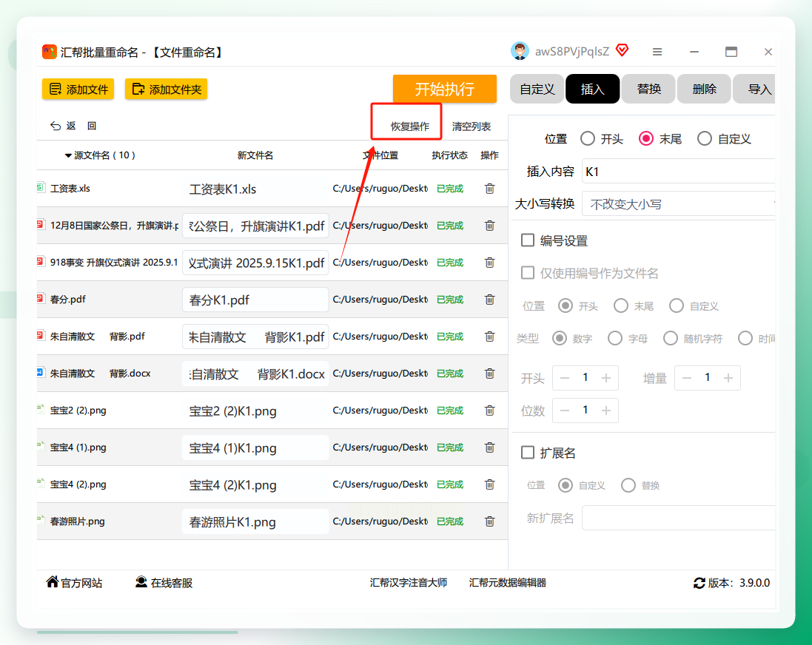
Task: Open the 大小写转换 dropdown
Action: 678,204
